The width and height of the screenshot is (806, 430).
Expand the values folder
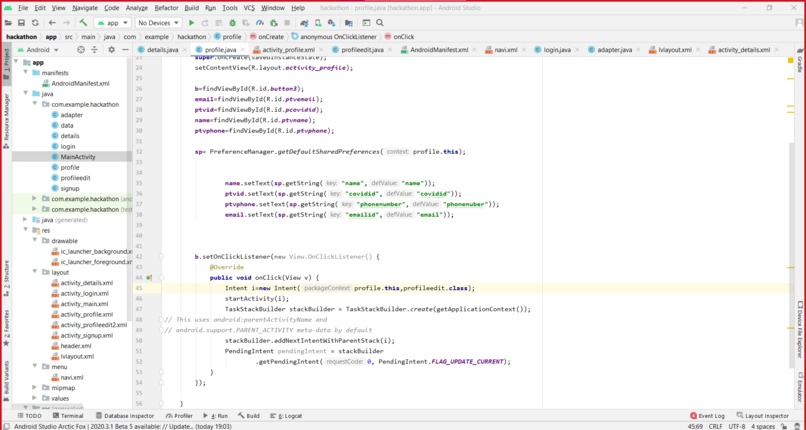coord(34,398)
